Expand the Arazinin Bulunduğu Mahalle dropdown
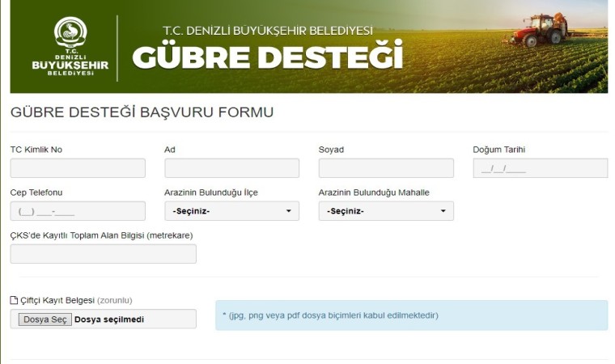Image resolution: width=615 pixels, height=364 pixels. [x=386, y=211]
